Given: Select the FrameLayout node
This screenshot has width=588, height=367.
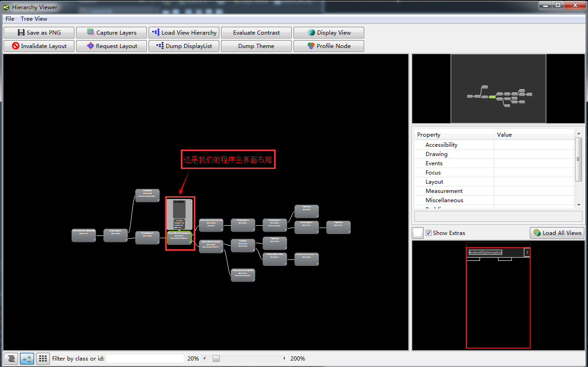Looking at the screenshot, I should pos(147,238).
